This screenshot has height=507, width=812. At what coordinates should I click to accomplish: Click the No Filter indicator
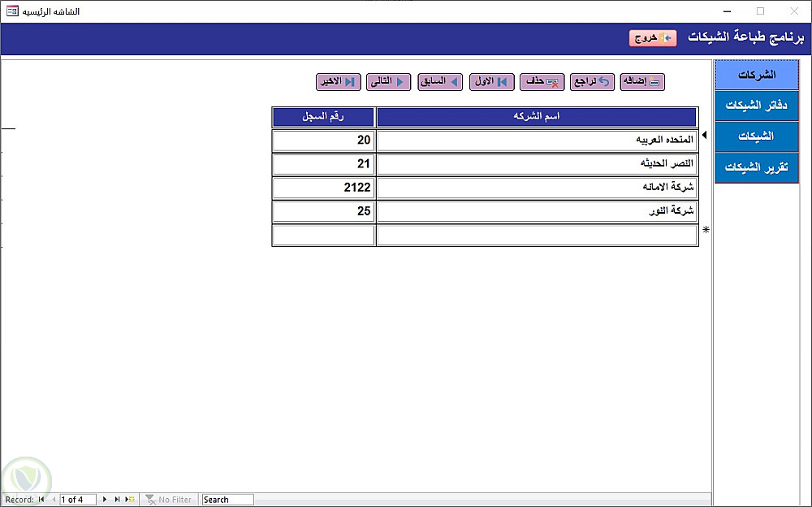click(x=169, y=500)
